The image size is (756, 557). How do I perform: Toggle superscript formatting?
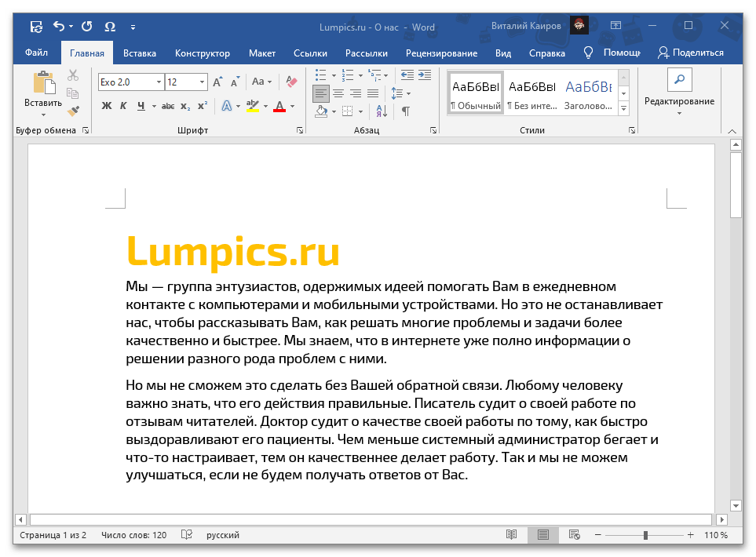click(x=203, y=106)
